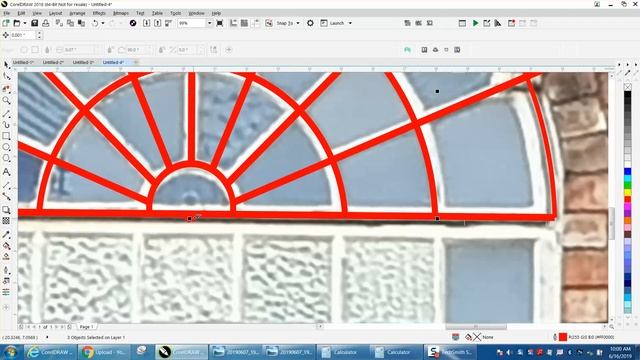Select the Interactive Fill tool
The width and height of the screenshot is (640, 360).
[x=6, y=246]
